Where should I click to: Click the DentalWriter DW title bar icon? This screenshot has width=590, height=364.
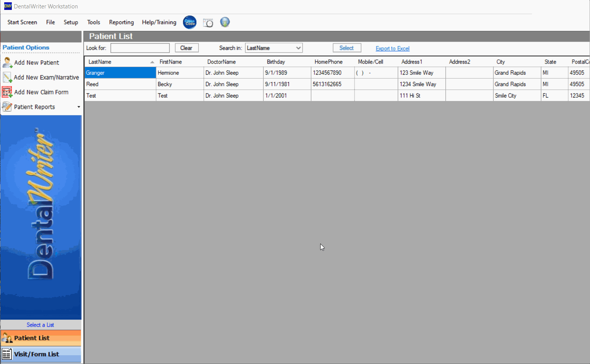8,6
